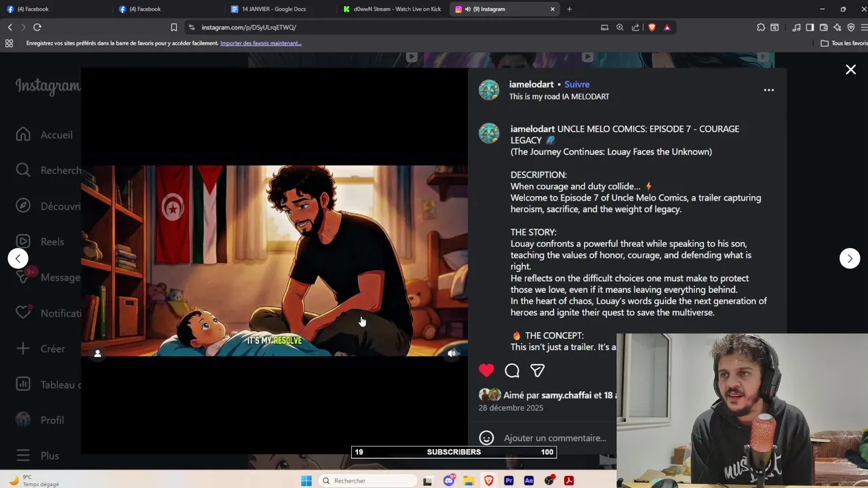This screenshot has height=488, width=868.
Task: Open the browser hamburger menu
Action: pyautogui.click(x=865, y=27)
